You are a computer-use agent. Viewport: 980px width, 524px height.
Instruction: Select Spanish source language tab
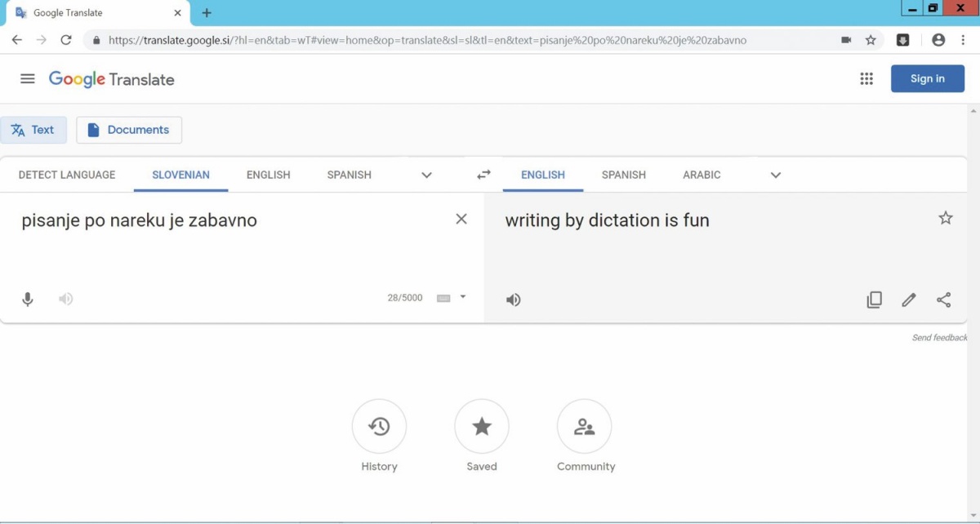pyautogui.click(x=349, y=175)
